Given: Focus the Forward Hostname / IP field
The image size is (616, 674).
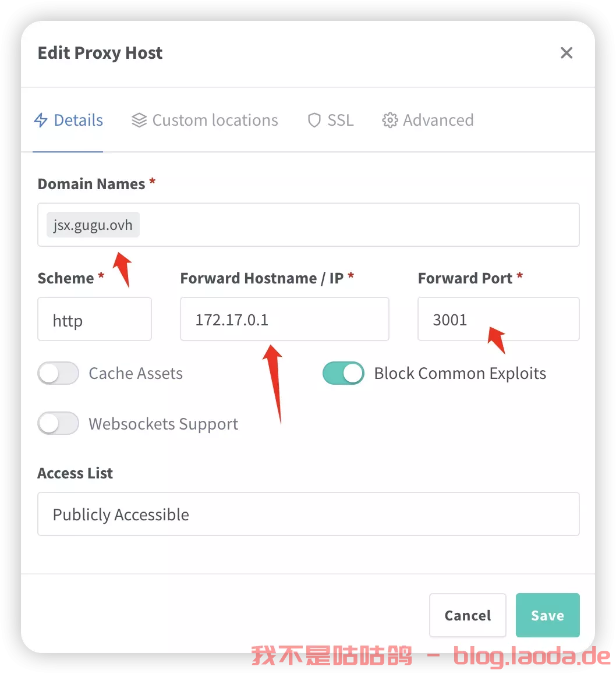Looking at the screenshot, I should (x=285, y=319).
